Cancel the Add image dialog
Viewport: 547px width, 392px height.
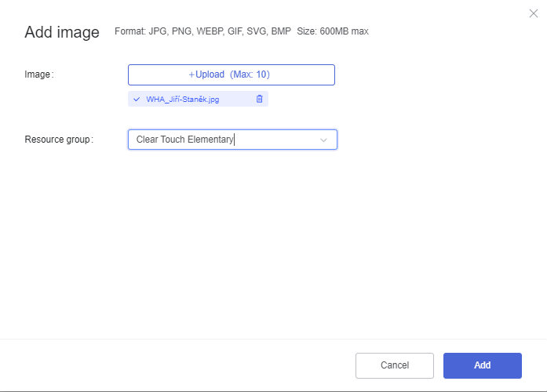pos(395,365)
